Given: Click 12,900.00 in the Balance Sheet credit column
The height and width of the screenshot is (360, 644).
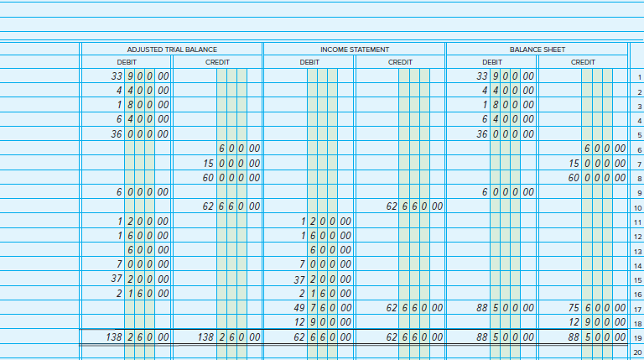Looking at the screenshot, I should (595, 322).
